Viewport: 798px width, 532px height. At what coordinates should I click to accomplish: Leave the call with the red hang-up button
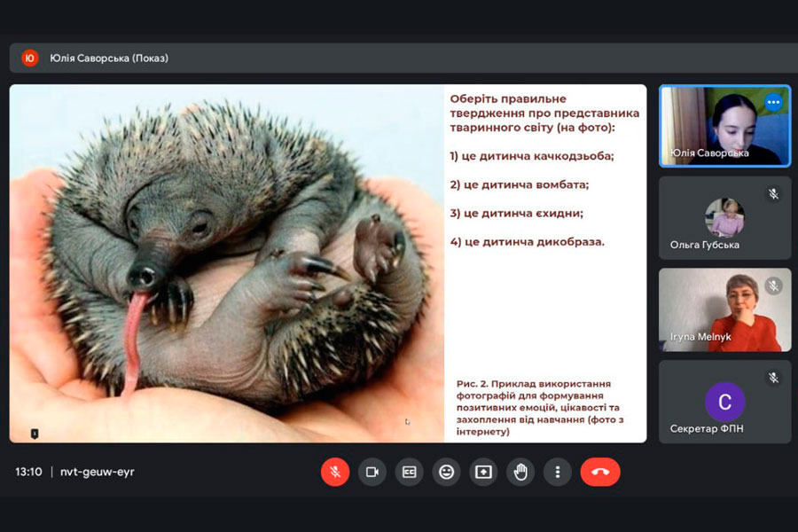[x=600, y=472]
